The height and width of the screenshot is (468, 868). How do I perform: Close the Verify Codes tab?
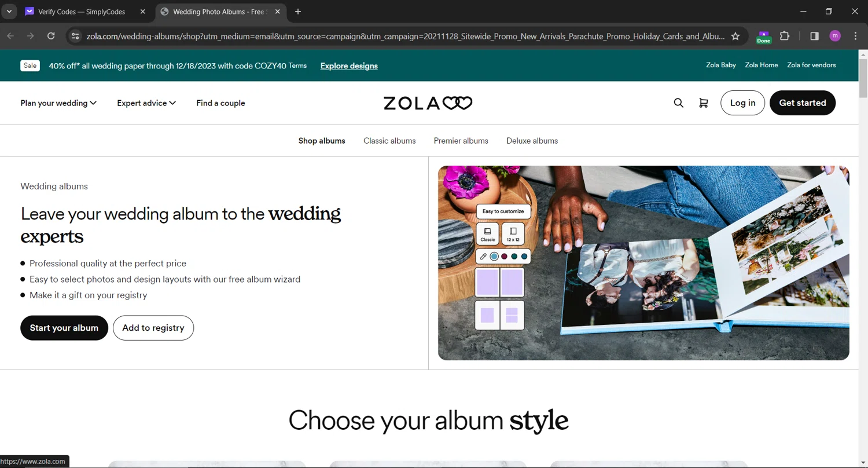coord(143,12)
